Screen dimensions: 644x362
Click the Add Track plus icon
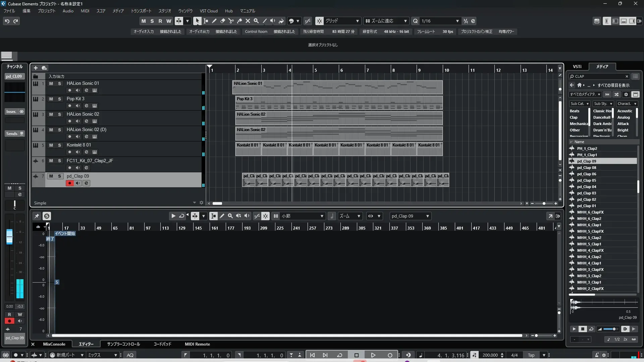point(36,68)
